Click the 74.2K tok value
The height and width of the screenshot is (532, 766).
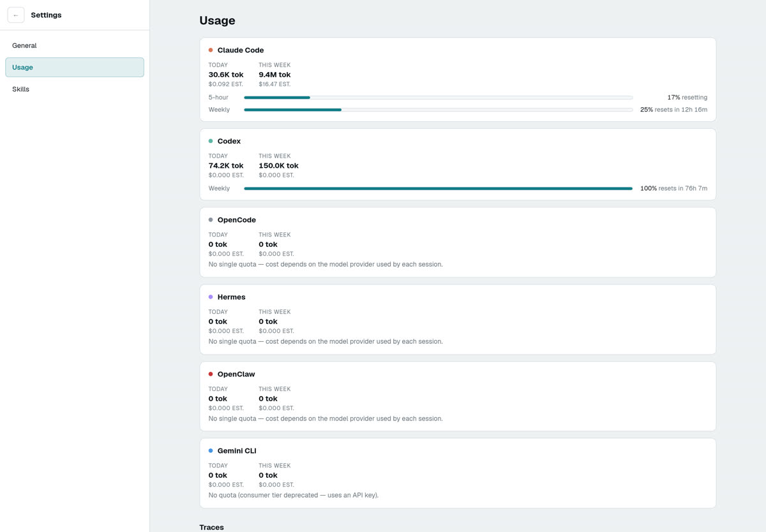[226, 165]
